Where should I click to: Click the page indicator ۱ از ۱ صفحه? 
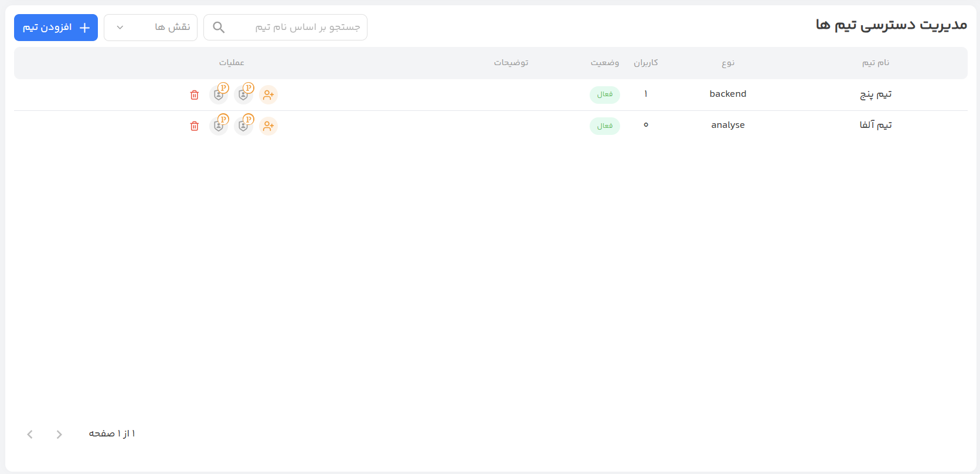(x=112, y=434)
